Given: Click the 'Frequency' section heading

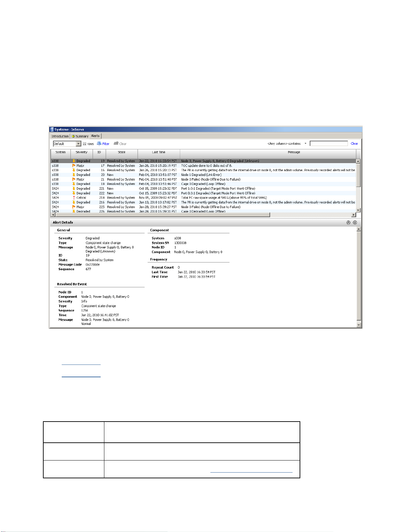Looking at the screenshot, I should (159, 259).
